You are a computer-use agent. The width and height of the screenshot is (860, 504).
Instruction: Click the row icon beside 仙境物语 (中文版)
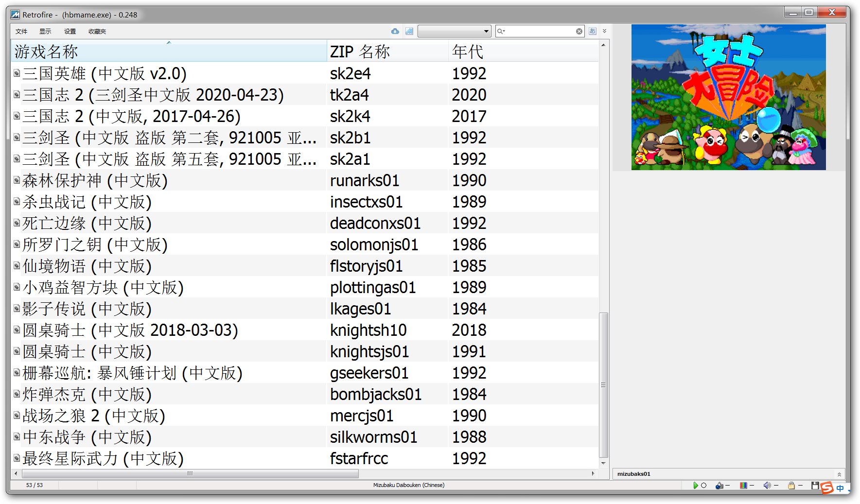[x=17, y=266]
